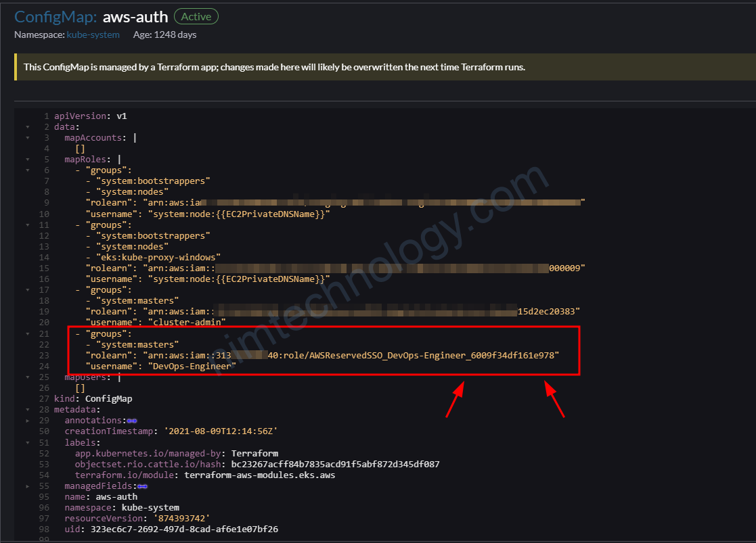Expand the managedFields gutter arrow on line 55
This screenshot has width=756, height=543.
27,486
